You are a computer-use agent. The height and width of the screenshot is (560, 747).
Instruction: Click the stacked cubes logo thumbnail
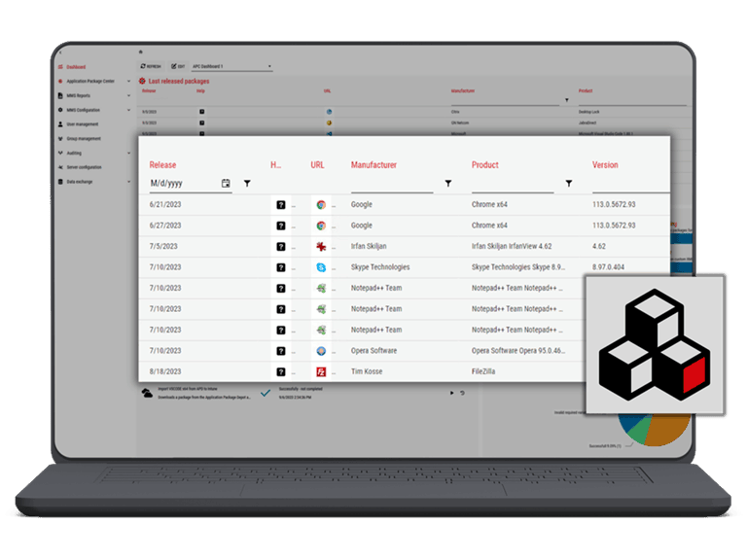point(655,344)
